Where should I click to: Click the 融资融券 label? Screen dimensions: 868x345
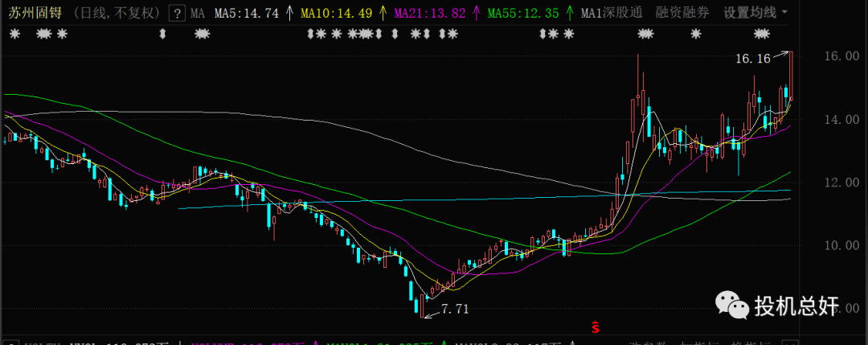pos(682,13)
